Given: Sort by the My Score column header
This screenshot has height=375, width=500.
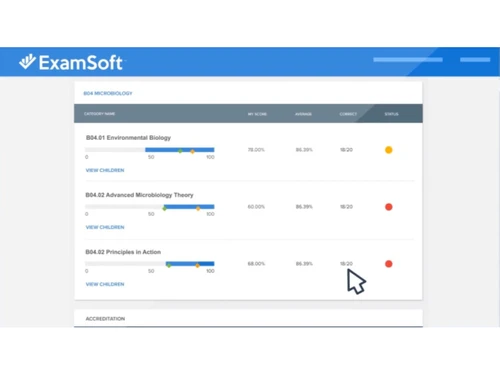Looking at the screenshot, I should tap(257, 114).
